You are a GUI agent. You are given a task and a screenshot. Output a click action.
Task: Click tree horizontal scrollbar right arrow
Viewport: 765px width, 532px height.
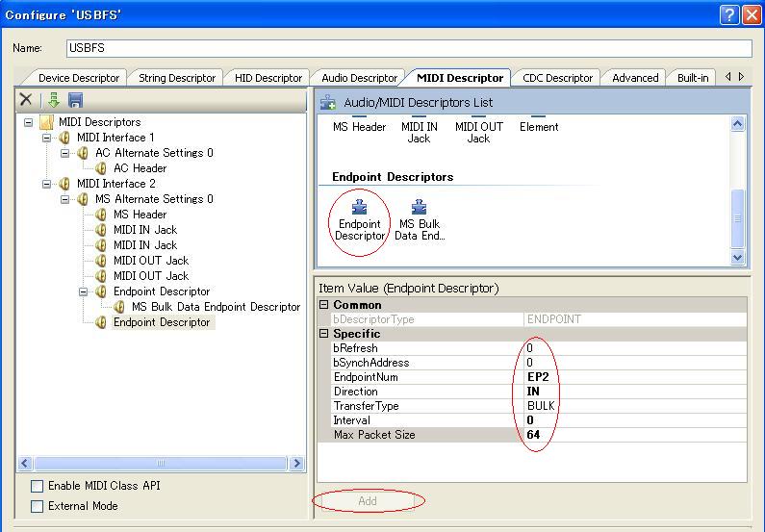[x=295, y=464]
